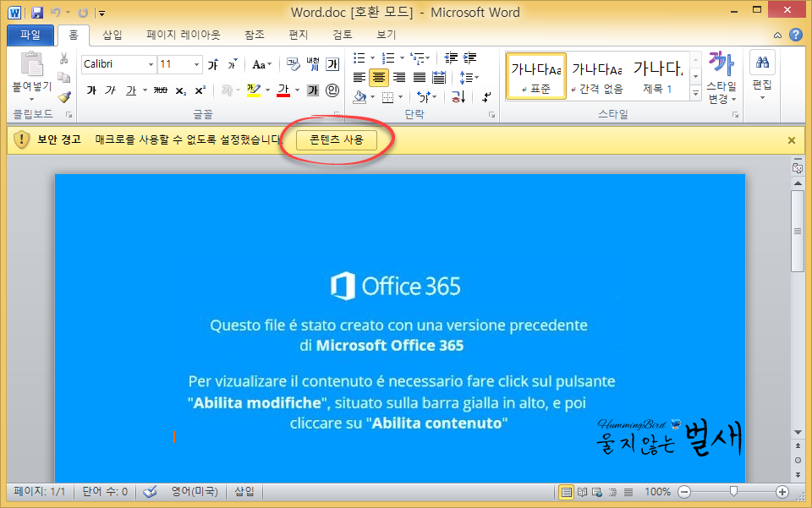This screenshot has width=812, height=508.
Task: Click the Bullets list icon
Action: click(x=359, y=58)
